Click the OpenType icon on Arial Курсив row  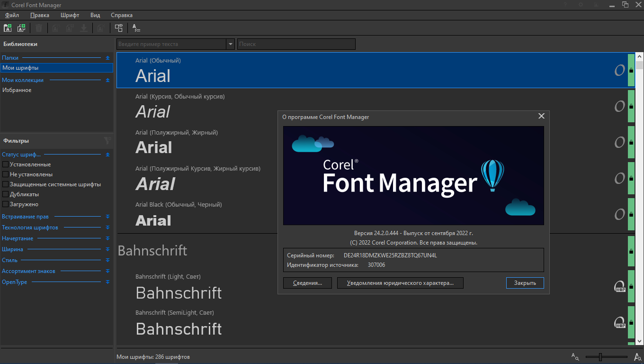pos(619,107)
